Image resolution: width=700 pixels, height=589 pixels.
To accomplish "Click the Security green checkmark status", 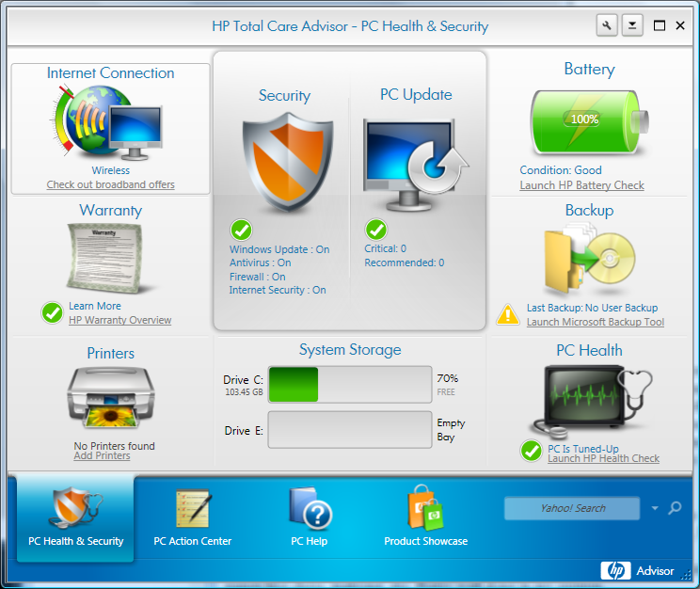I will 241,231.
